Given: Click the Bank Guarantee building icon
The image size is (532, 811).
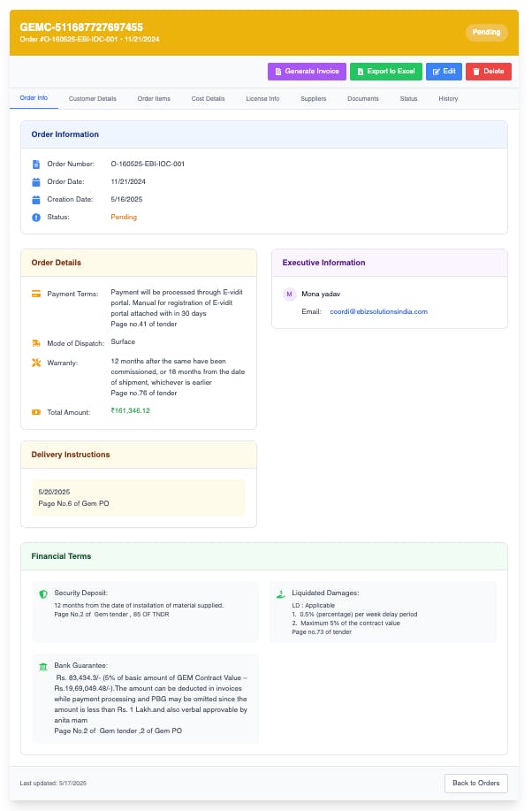Looking at the screenshot, I should [x=43, y=665].
